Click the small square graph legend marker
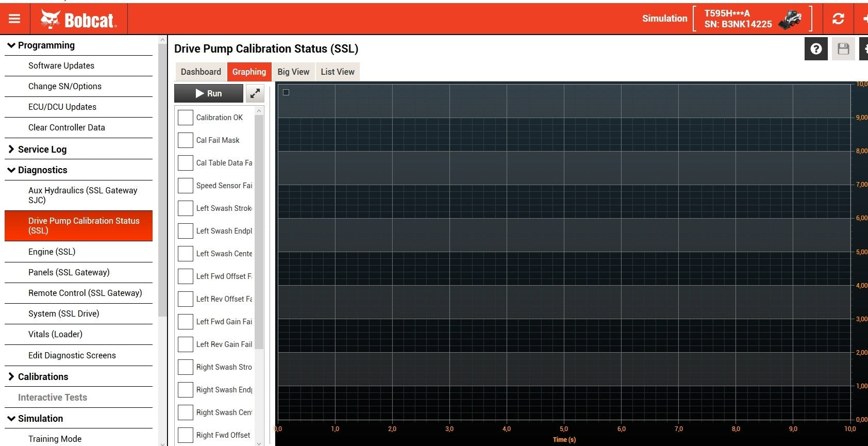This screenshot has height=446, width=868. (x=286, y=92)
